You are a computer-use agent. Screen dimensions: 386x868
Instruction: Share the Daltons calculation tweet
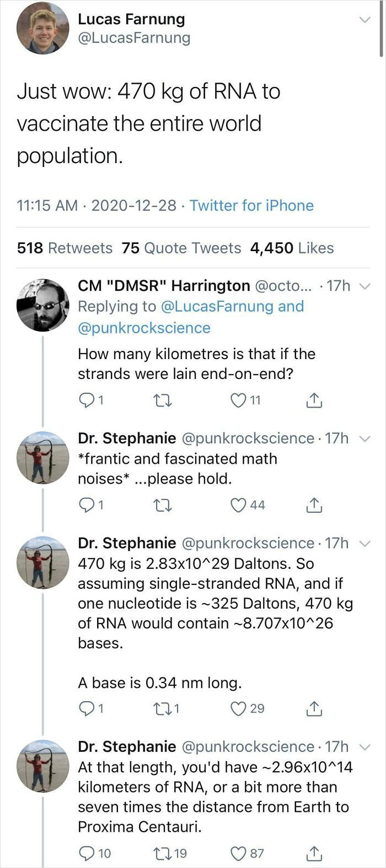click(314, 709)
